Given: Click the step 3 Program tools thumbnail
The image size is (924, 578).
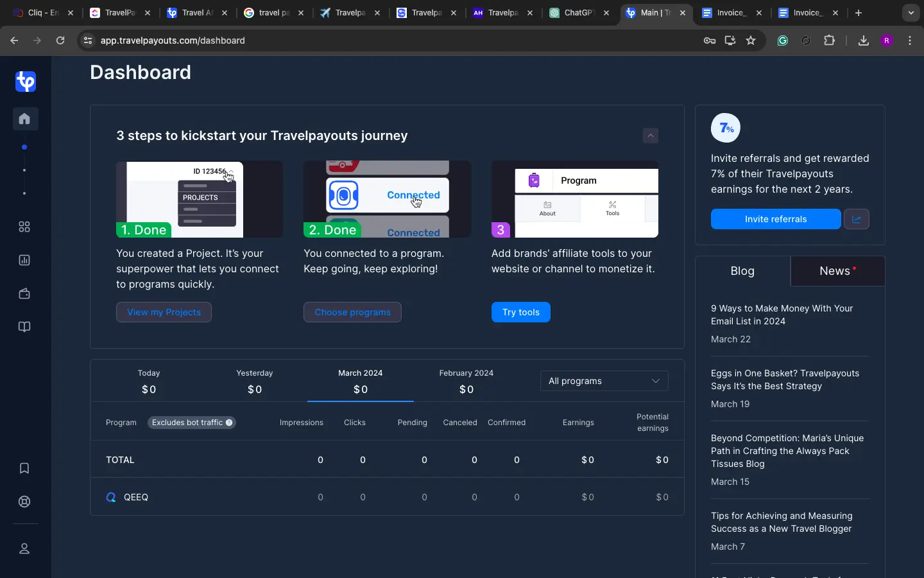Looking at the screenshot, I should (x=575, y=199).
